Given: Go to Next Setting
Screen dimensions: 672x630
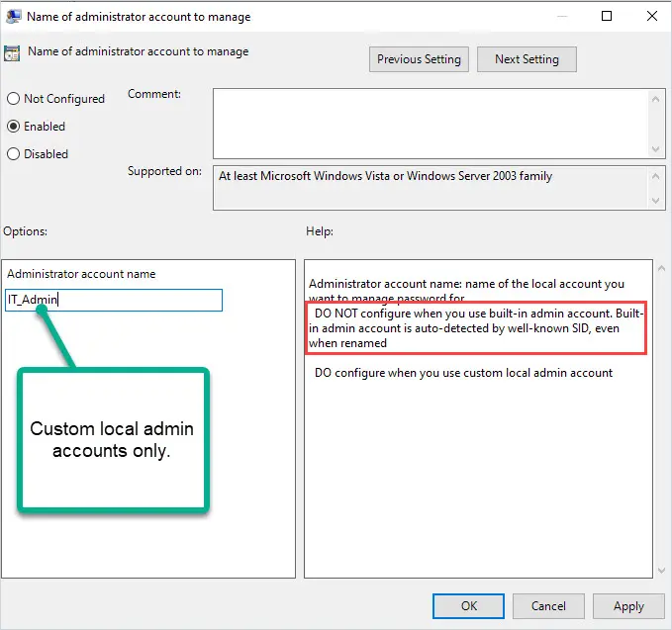Looking at the screenshot, I should [x=527, y=59].
